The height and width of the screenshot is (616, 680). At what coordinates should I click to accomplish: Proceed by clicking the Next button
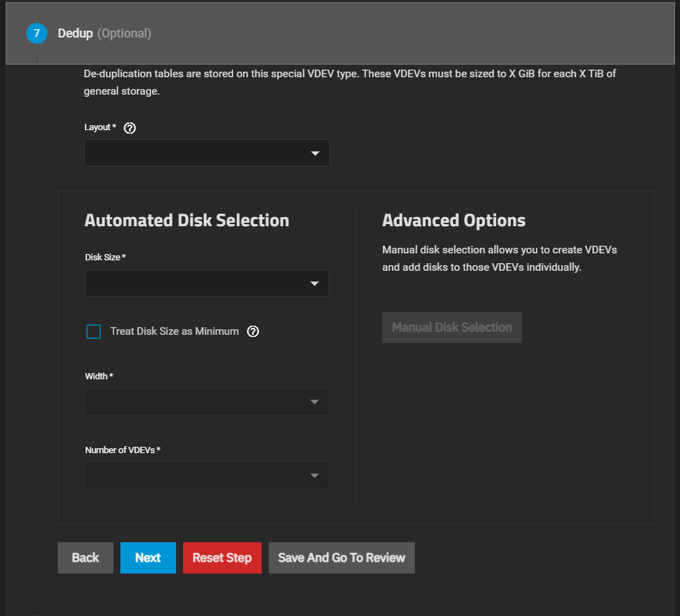click(148, 558)
